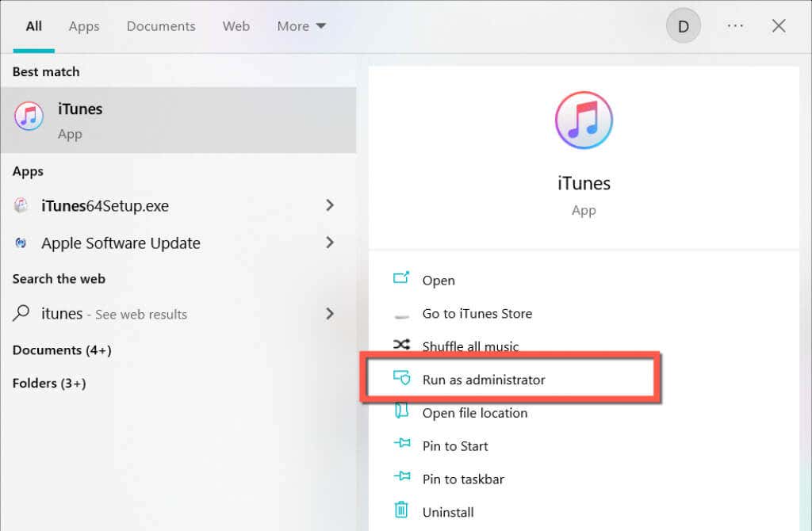
Task: Expand the chevron beside iTunes64Setup.exe
Action: (x=330, y=205)
